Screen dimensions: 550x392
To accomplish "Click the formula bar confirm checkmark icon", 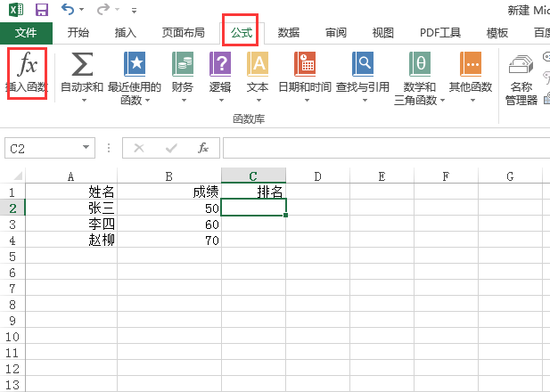I will 171,148.
